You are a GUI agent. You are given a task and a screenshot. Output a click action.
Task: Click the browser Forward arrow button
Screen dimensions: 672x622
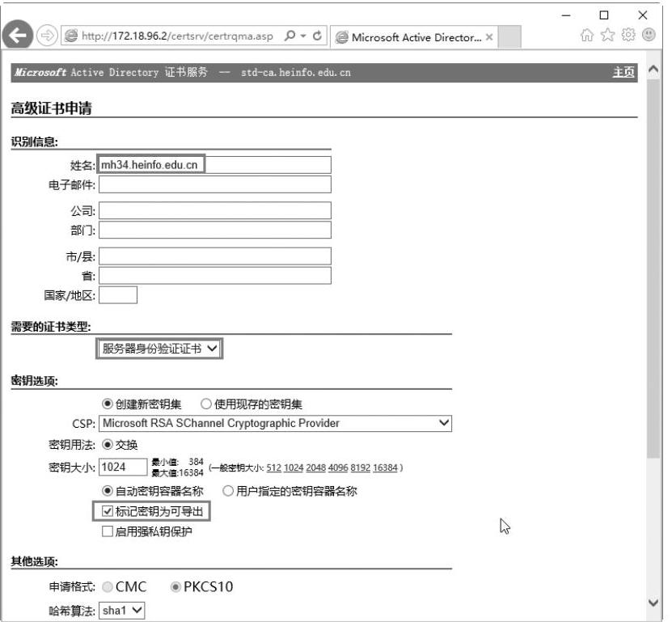click(47, 36)
